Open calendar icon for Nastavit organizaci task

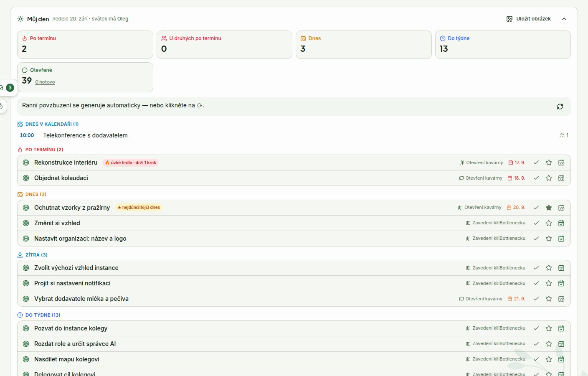[561, 239]
